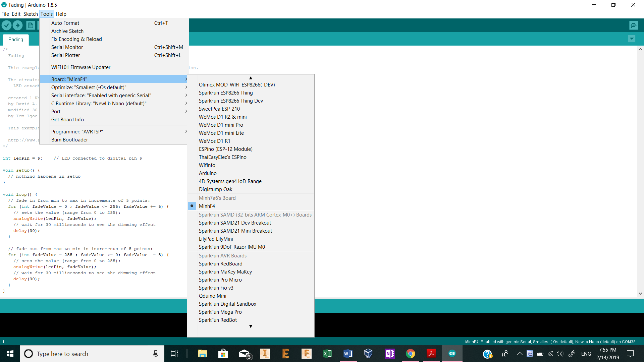Click the Verify checkmark toolbar icon

coord(6,25)
